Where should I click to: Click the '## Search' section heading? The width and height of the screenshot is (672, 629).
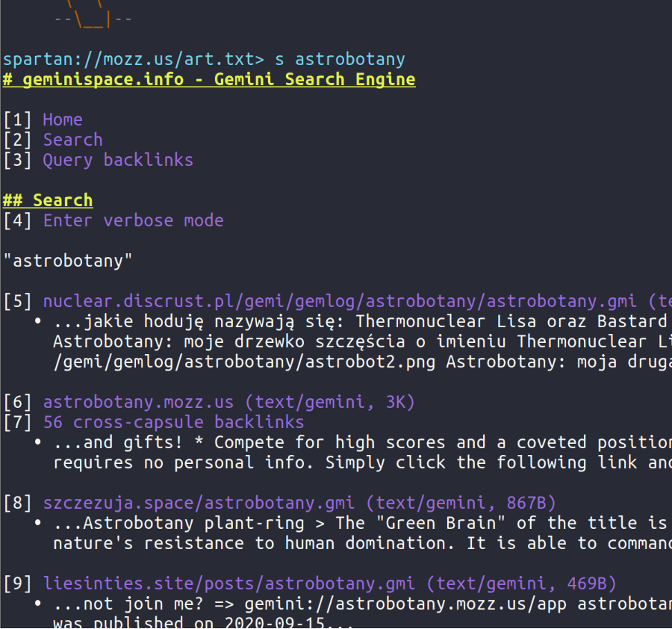(48, 200)
